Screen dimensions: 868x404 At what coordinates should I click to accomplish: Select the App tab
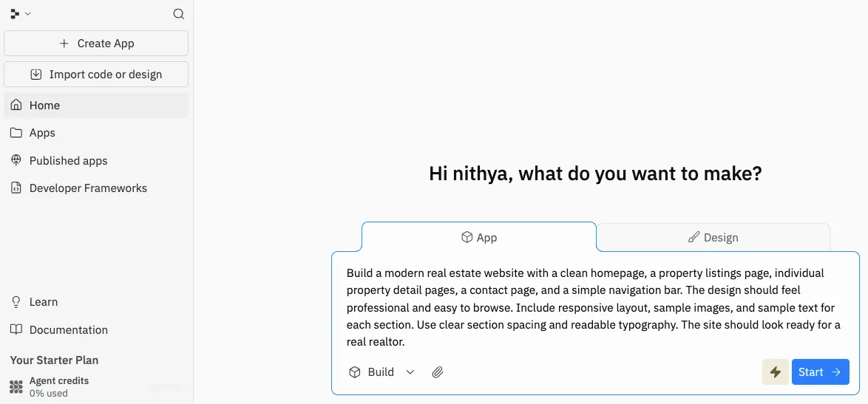pyautogui.click(x=478, y=237)
